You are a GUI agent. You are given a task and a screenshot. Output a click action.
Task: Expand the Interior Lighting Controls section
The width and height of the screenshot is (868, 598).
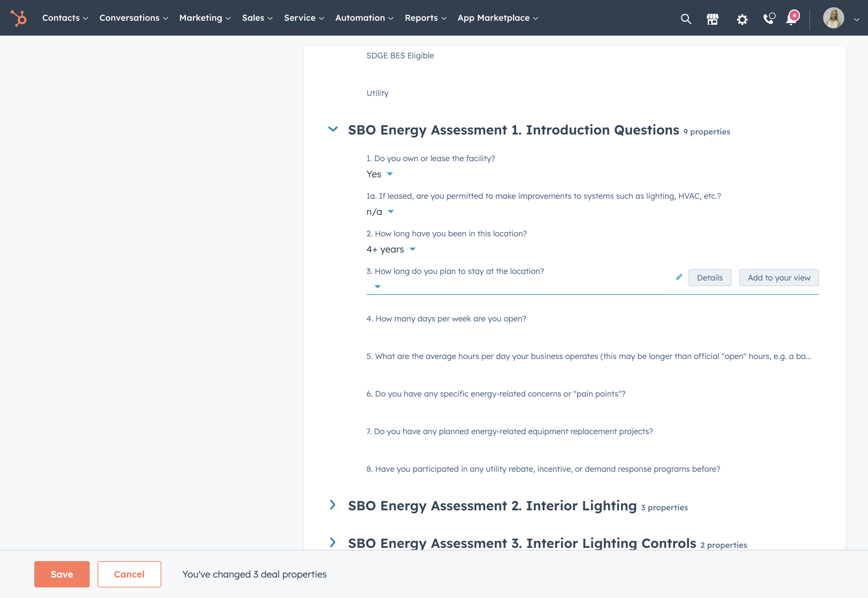click(x=332, y=543)
